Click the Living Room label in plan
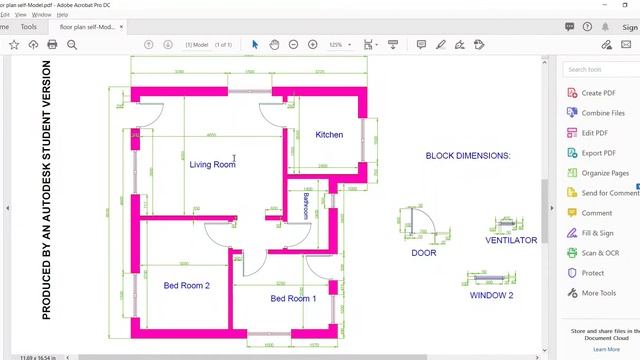 pyautogui.click(x=212, y=164)
